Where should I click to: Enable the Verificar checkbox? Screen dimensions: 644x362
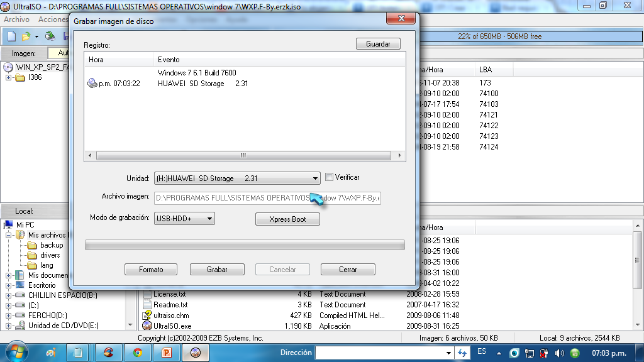click(x=329, y=177)
